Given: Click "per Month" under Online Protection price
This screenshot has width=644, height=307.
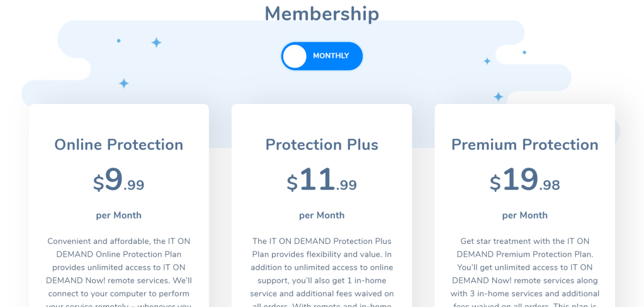Looking at the screenshot, I should [119, 215].
